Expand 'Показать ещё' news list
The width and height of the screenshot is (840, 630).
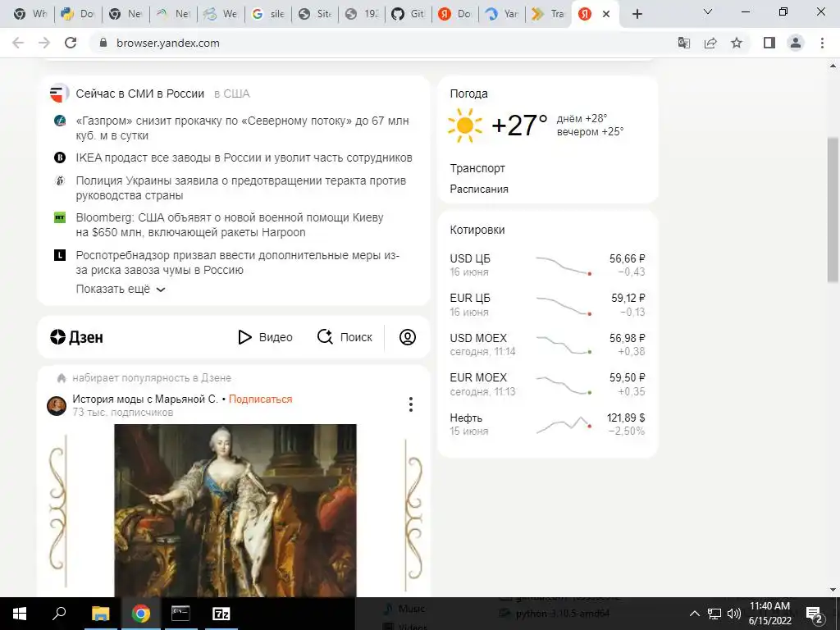pos(121,289)
